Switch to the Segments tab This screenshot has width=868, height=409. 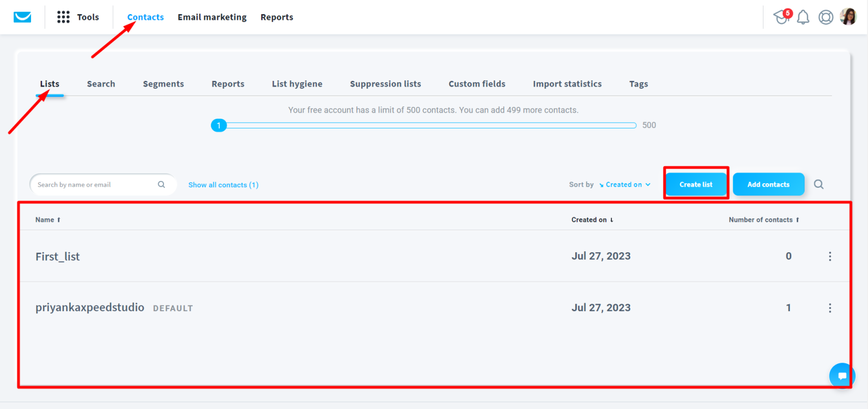pos(163,83)
